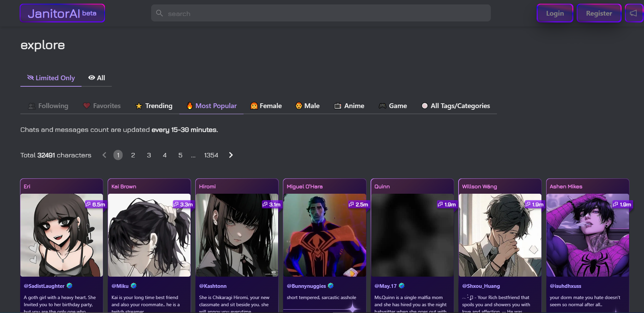Click verified badge beside @Bunnynuggies

tap(330, 286)
